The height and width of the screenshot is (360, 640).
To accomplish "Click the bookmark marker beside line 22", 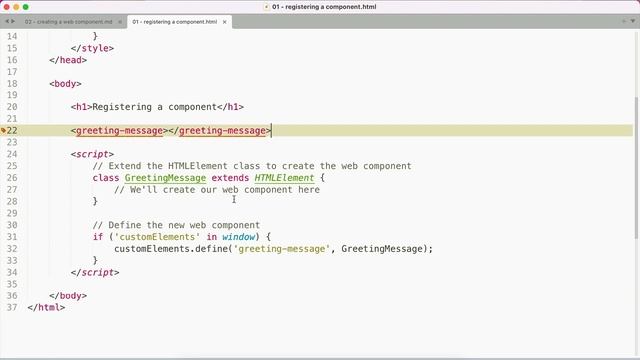I will point(3,131).
